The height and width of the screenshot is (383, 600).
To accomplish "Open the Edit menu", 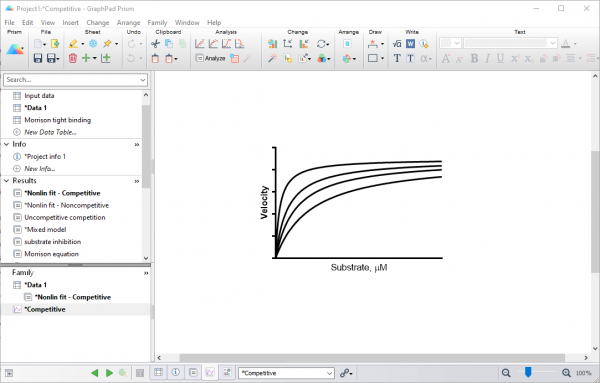I will (28, 23).
